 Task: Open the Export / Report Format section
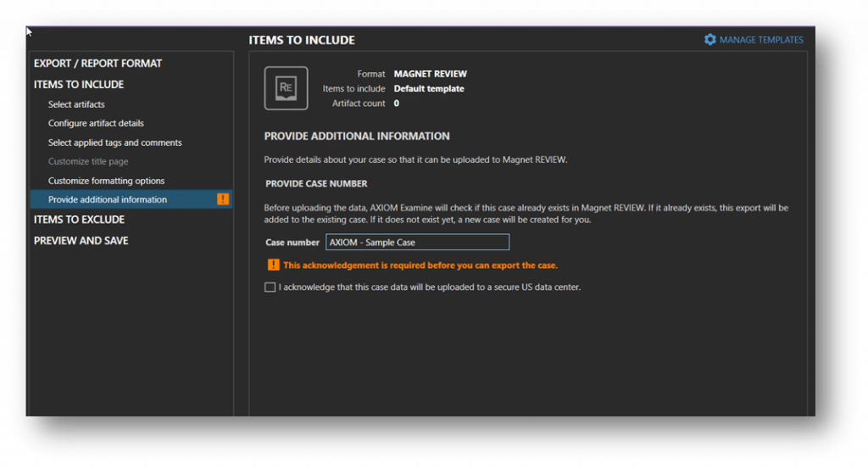coord(98,64)
